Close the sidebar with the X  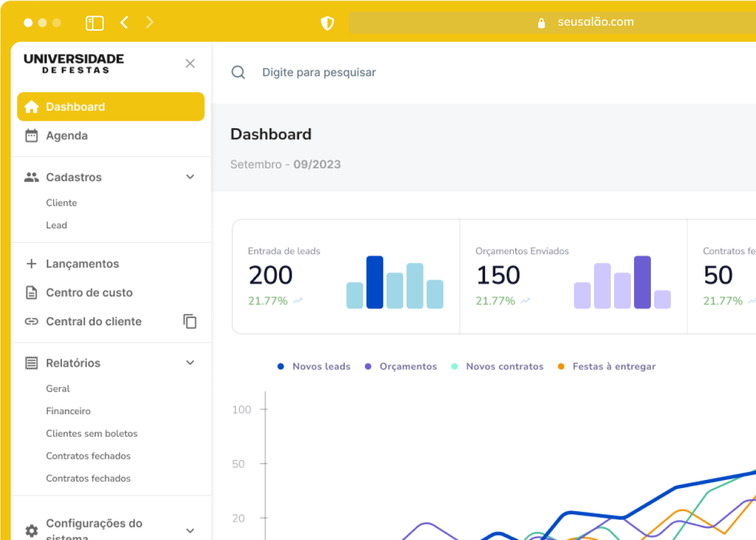coord(190,63)
